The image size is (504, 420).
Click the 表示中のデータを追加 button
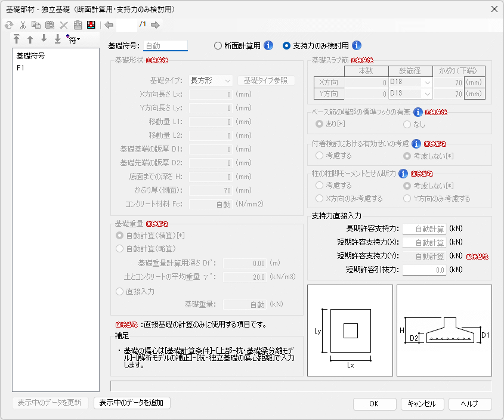[132, 403]
